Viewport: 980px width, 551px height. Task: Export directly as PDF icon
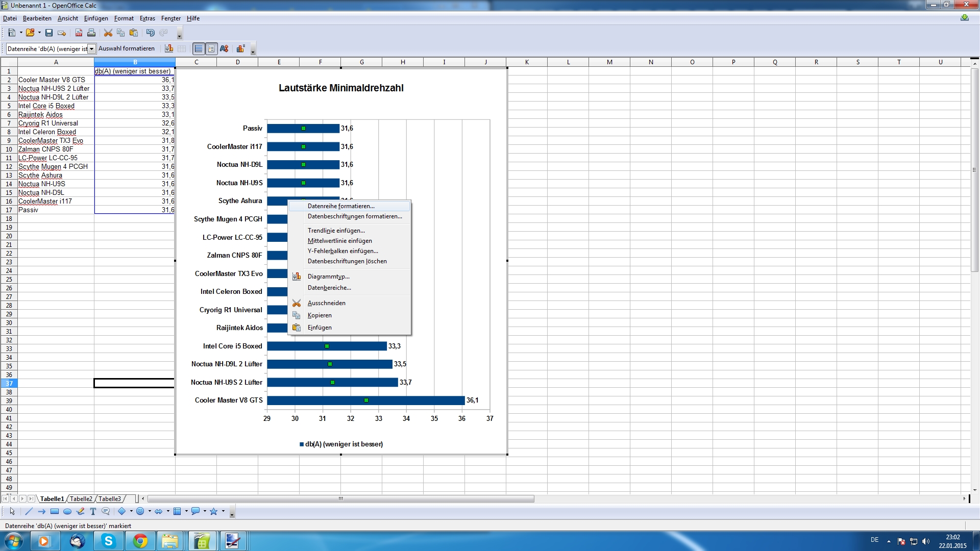(x=79, y=33)
